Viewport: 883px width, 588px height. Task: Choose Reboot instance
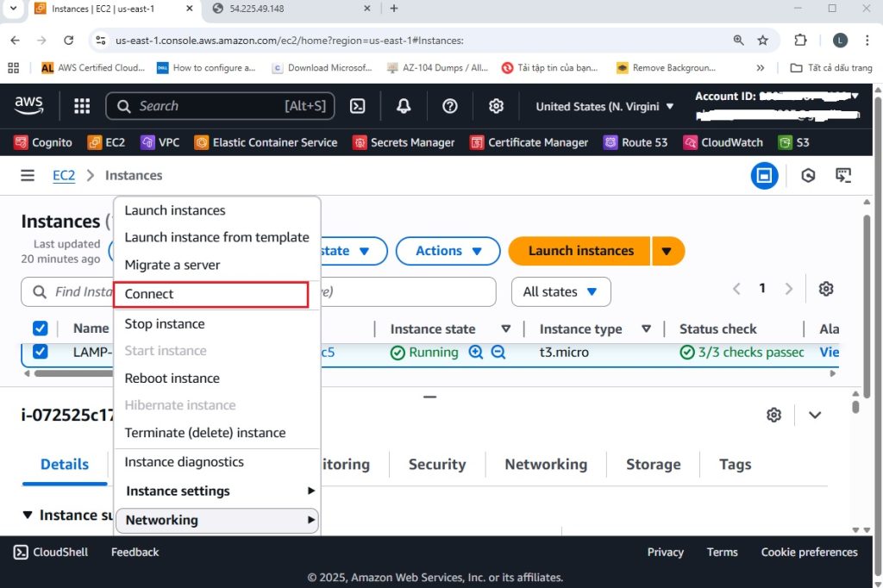(172, 378)
